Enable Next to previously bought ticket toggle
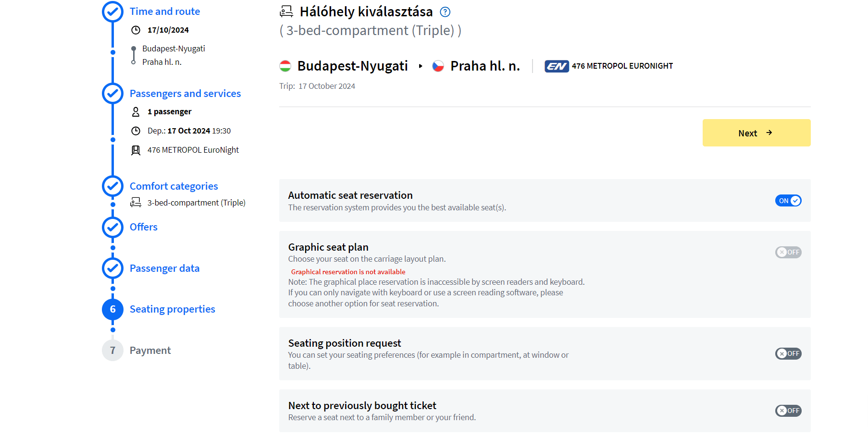 (x=788, y=411)
